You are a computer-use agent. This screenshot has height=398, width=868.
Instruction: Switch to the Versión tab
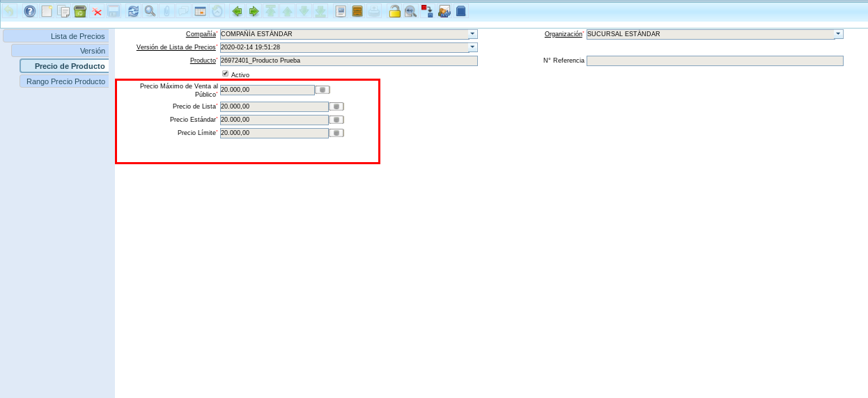[60, 51]
